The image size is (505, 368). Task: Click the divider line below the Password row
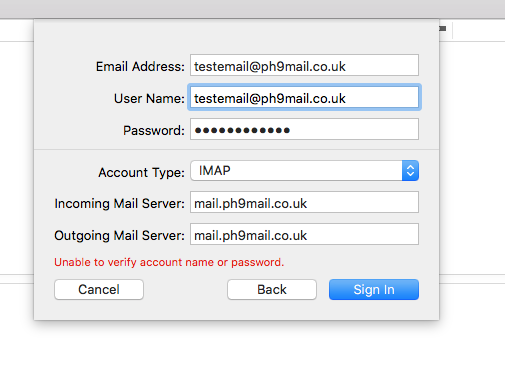tap(236, 150)
